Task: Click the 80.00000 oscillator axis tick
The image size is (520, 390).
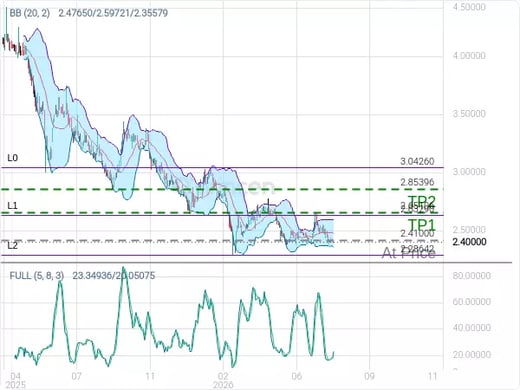Action: click(x=472, y=276)
